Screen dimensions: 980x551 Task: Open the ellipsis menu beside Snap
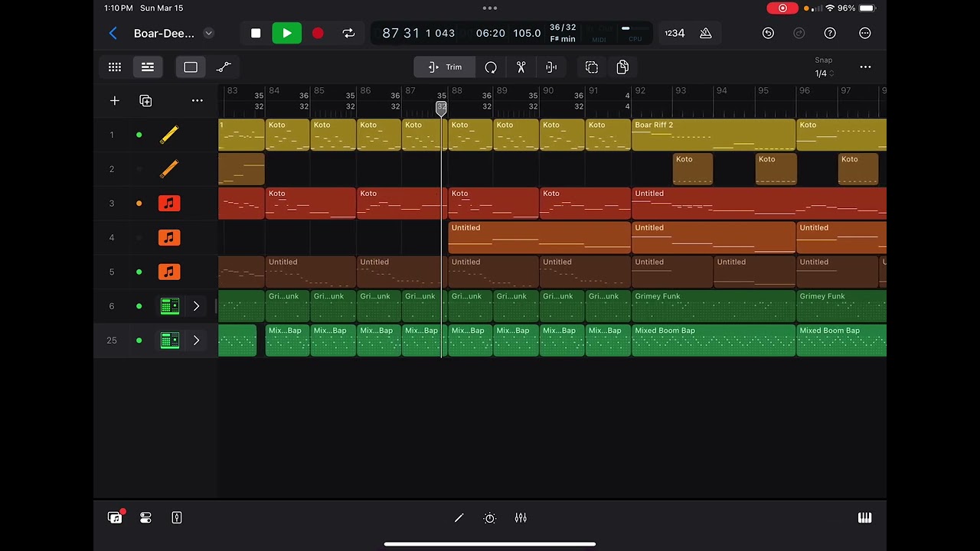click(x=865, y=67)
